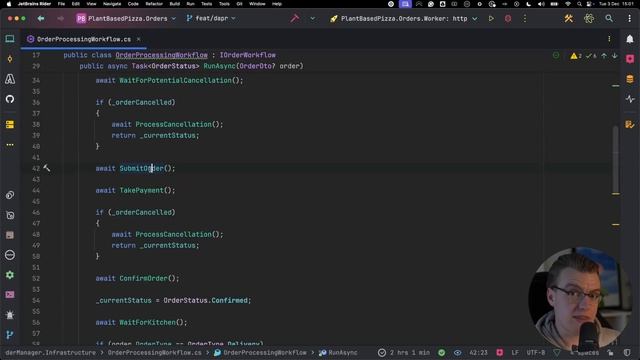Show more tool windows ellipsis
Viewport: 640px width, 360px height.
click(10, 144)
